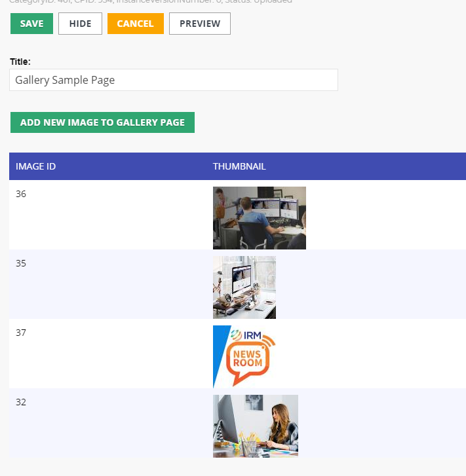Screen dimensions: 466x476
Task: Open the thumbnail for image 32
Action: coord(256,426)
